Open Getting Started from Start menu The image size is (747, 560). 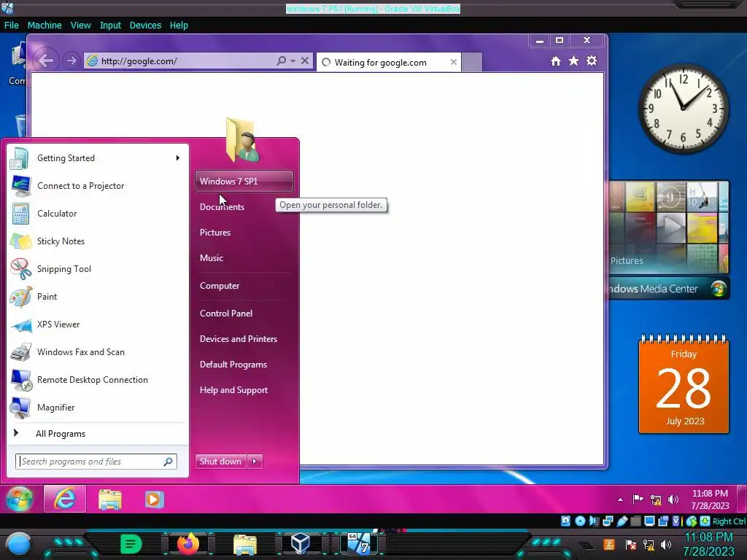coord(98,158)
